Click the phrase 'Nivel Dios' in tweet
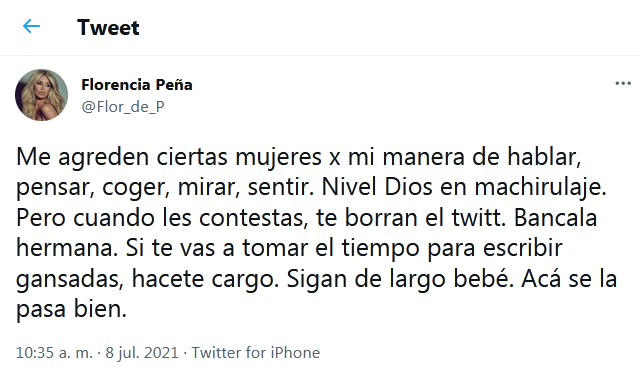640x374 pixels. pos(377,187)
